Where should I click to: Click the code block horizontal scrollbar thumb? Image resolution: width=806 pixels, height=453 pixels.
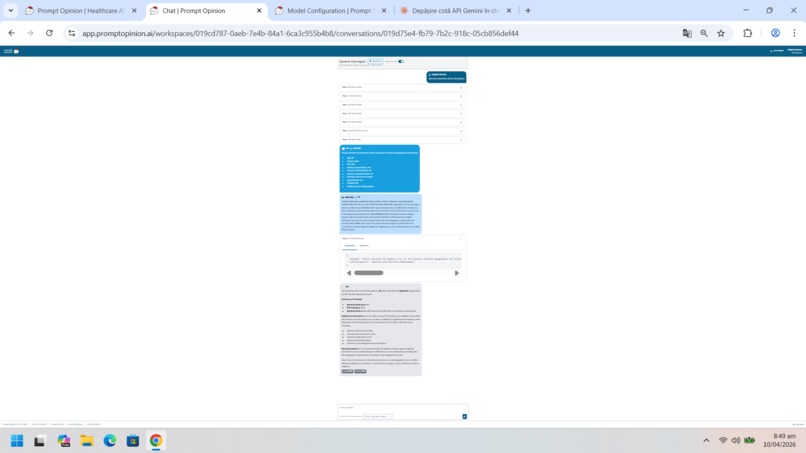(369, 273)
